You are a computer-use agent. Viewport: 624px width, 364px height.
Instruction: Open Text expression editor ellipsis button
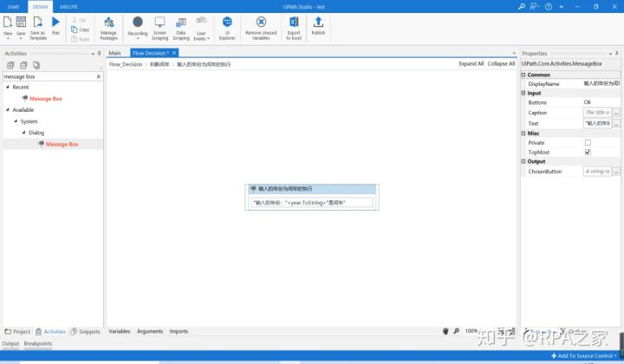[616, 123]
